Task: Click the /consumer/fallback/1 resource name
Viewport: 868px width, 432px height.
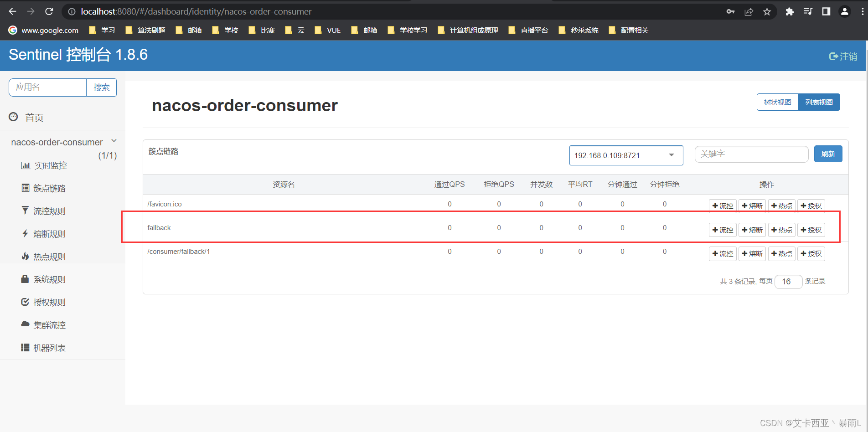Action: 179,252
